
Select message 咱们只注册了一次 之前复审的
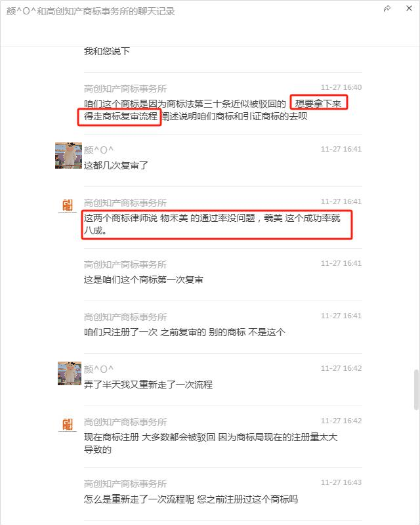click(184, 332)
